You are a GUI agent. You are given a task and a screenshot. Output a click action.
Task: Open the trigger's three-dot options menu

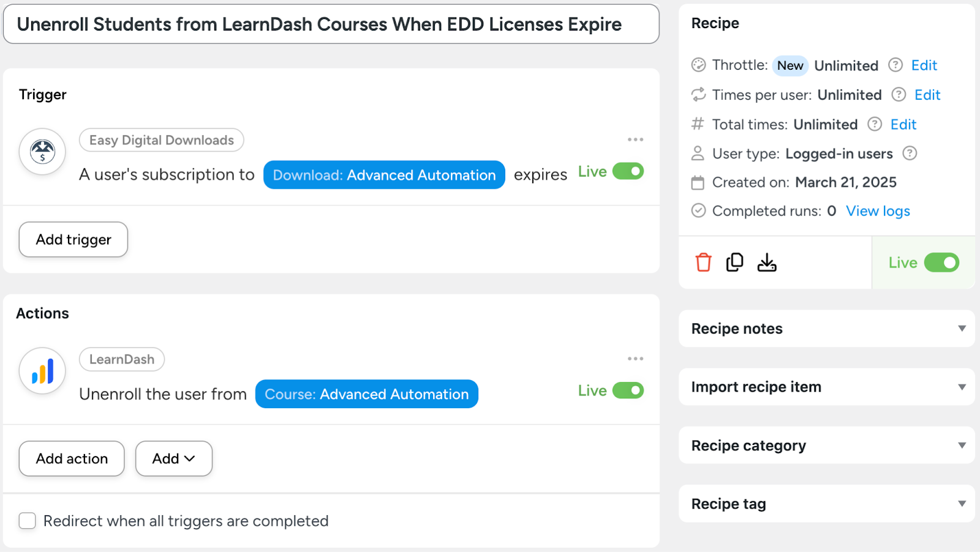[x=635, y=140]
